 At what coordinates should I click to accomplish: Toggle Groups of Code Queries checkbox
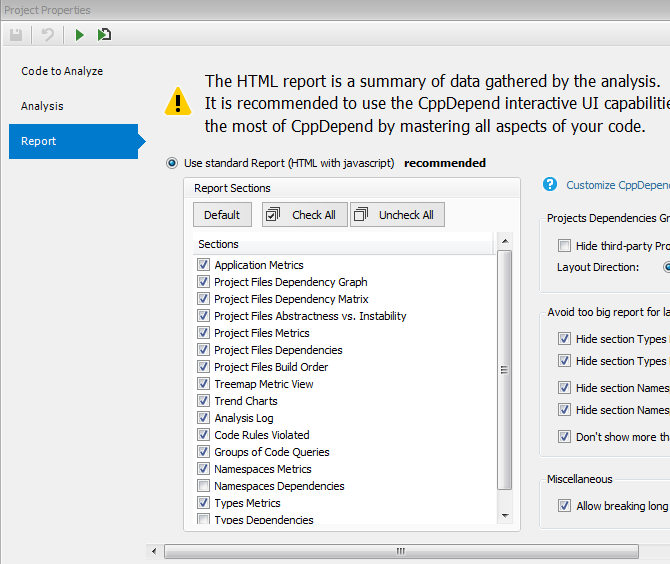coord(203,452)
